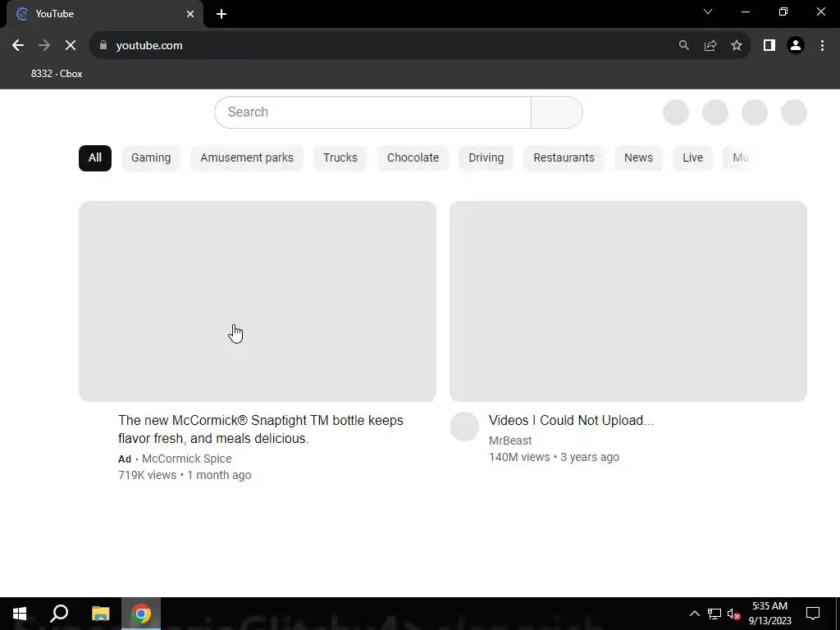Screen dimensions: 840x630
Task: Open Videos I Could Not Upload title
Action: click(571, 421)
